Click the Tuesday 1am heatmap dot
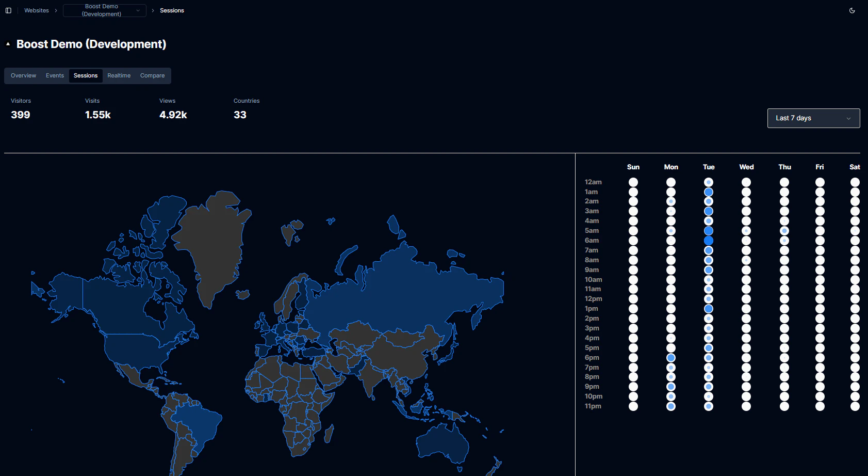Viewport: 868px width, 476px height. (x=709, y=192)
